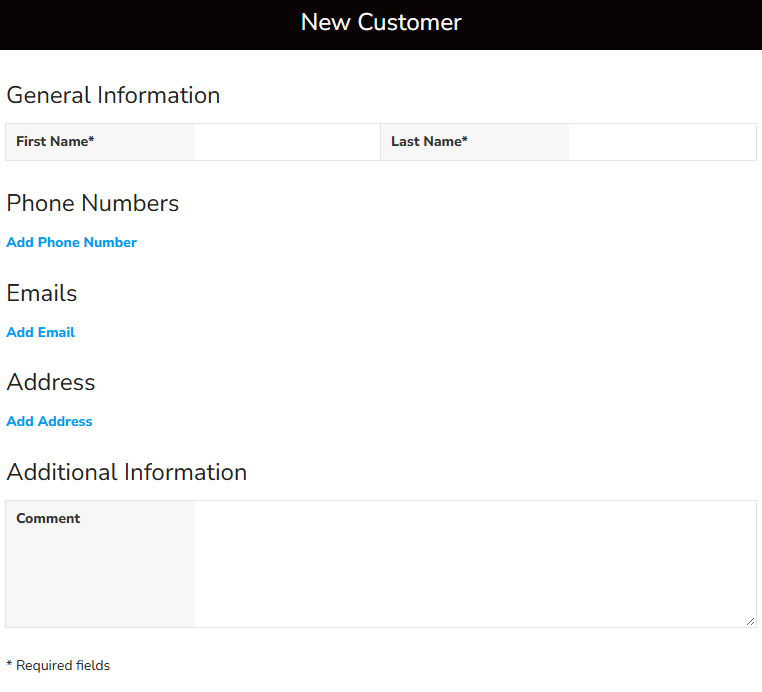762x692 pixels.
Task: Click the Comment box resize handle
Action: (750, 621)
